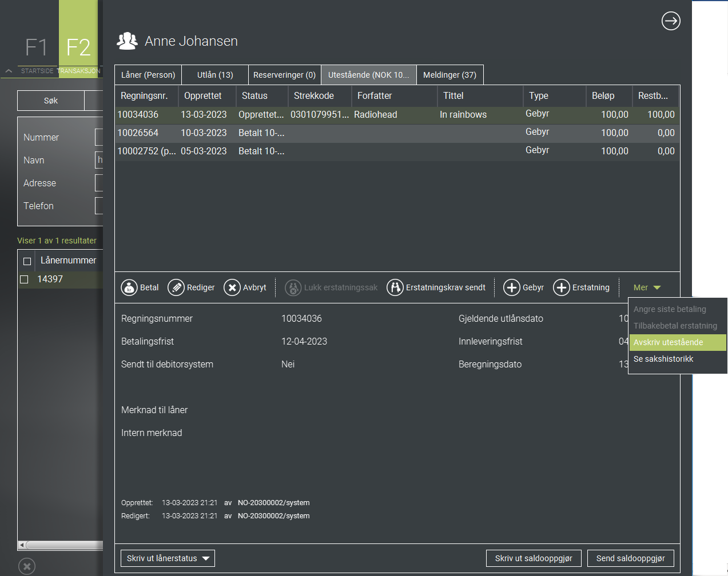This screenshot has height=576, width=728.
Task: Click Send saldooppgjør button
Action: point(631,558)
